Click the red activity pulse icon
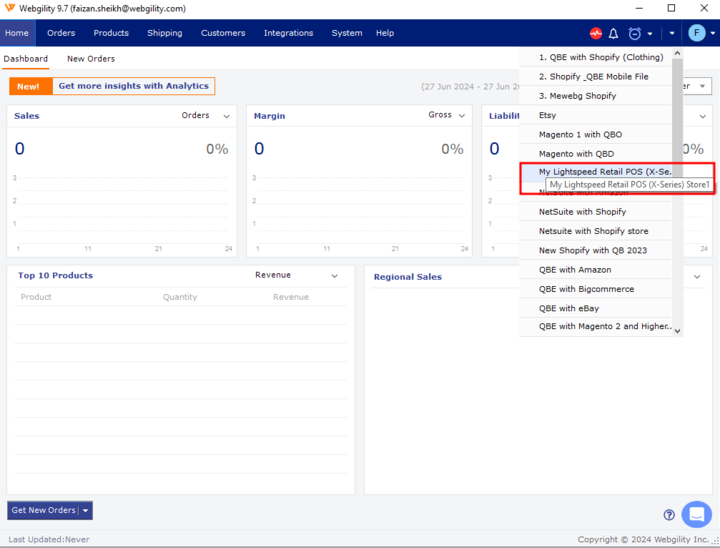720x548 pixels. pos(596,33)
